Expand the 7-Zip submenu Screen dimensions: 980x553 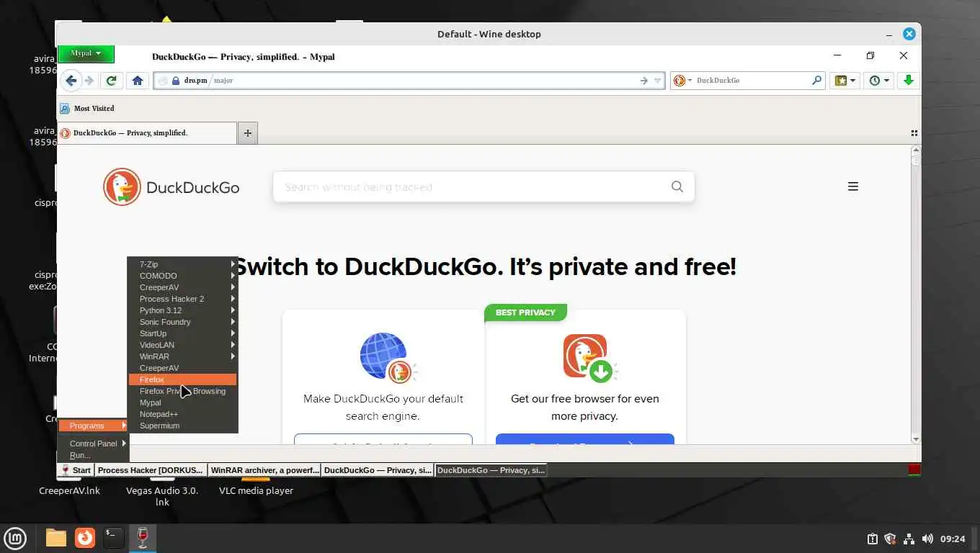point(182,264)
